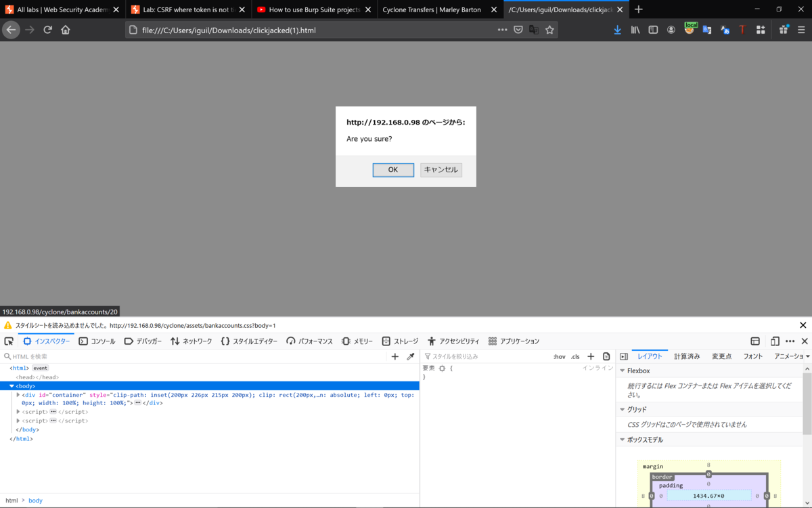812x508 pixels.
Task: Focus the スタイルを絞り込み filter field
Action: click(486, 356)
